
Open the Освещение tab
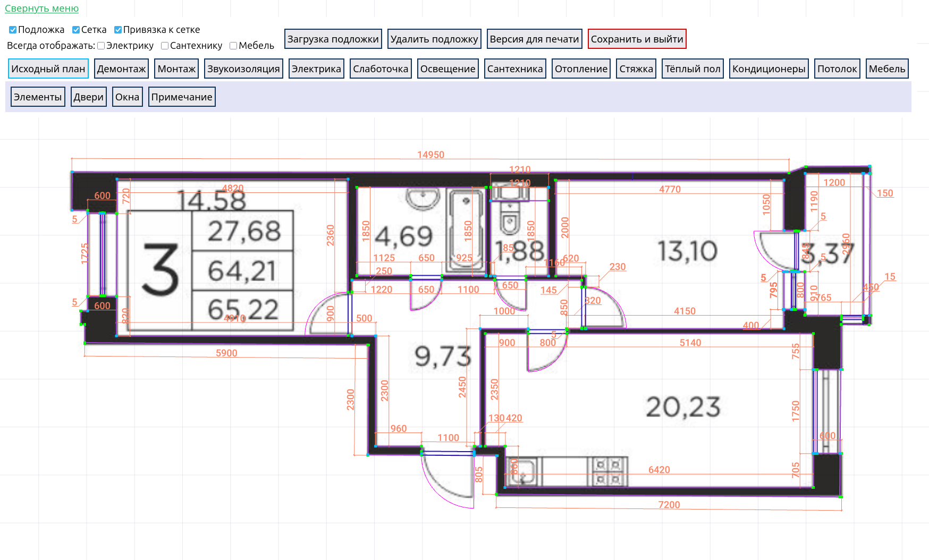click(x=448, y=69)
